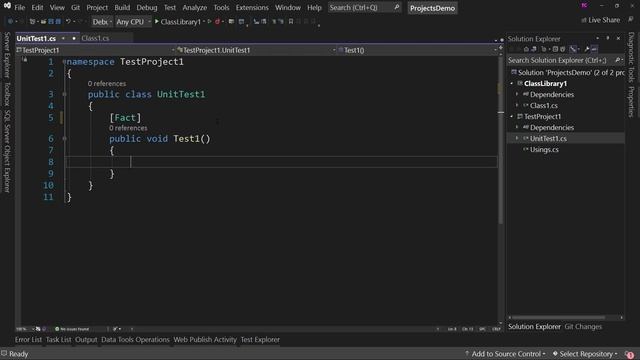
Task: Collapse the Test1 method at line 6
Action: coord(64,139)
